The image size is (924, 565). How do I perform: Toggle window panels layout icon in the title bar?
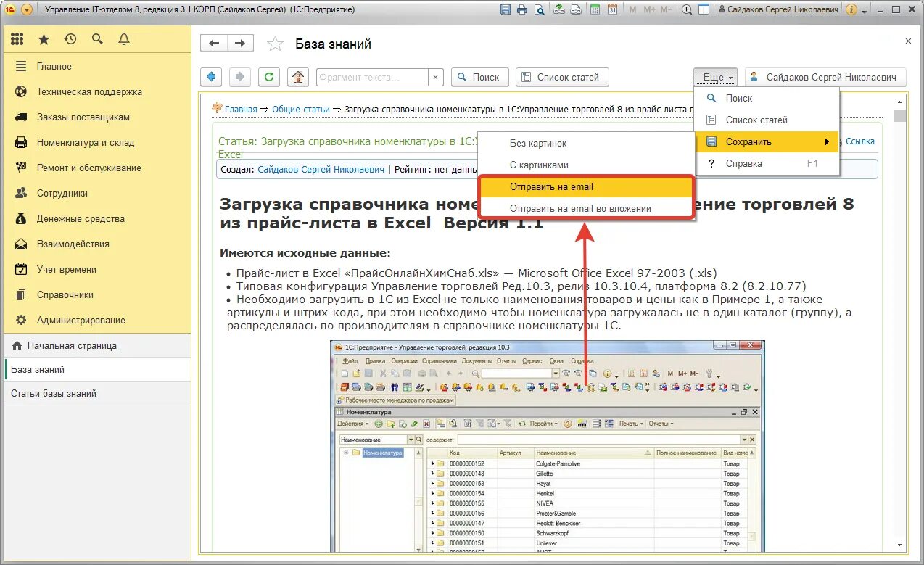704,9
